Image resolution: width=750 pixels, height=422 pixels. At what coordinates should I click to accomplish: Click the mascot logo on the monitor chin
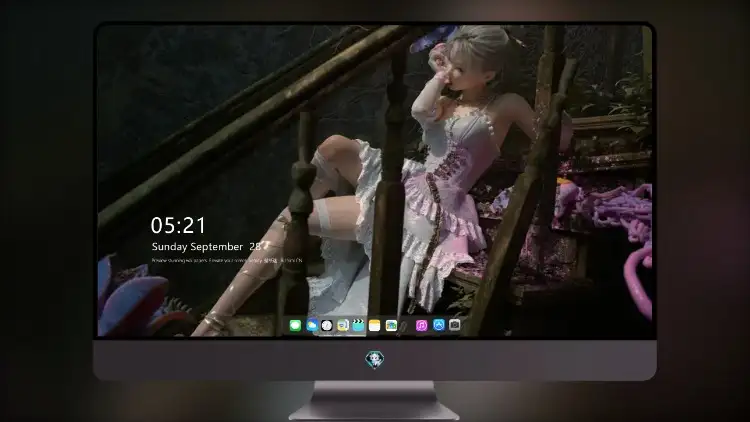tap(375, 359)
